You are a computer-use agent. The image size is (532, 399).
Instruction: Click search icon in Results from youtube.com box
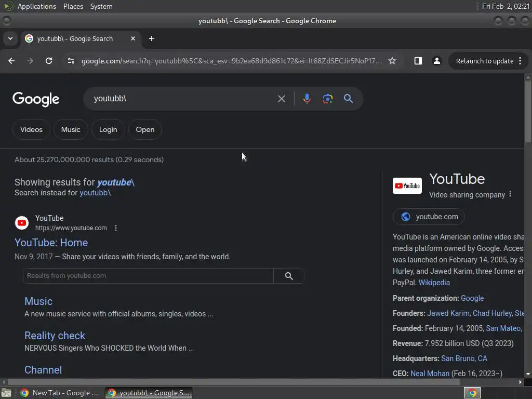(x=289, y=276)
